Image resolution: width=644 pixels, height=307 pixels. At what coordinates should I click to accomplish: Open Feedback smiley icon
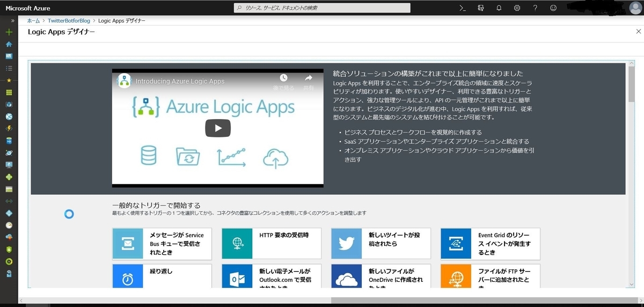[x=553, y=8]
